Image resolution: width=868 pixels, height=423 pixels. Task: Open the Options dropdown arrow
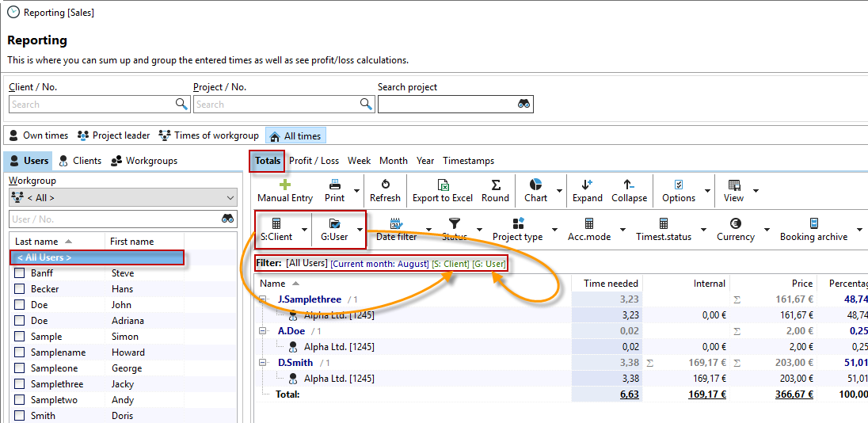706,191
